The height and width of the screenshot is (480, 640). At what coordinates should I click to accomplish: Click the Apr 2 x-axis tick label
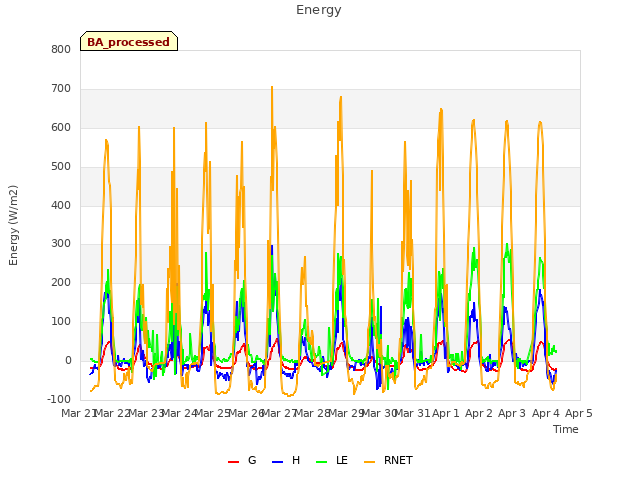coord(479,413)
